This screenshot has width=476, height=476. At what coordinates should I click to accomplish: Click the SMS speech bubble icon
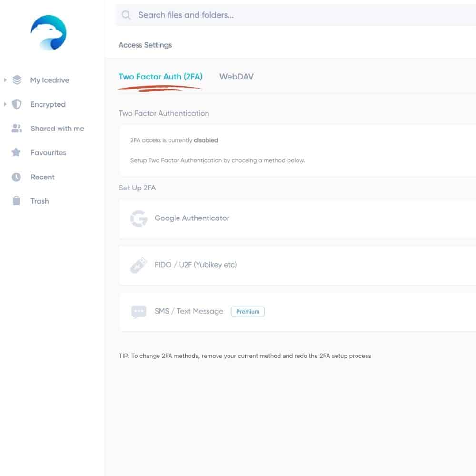[x=139, y=312]
